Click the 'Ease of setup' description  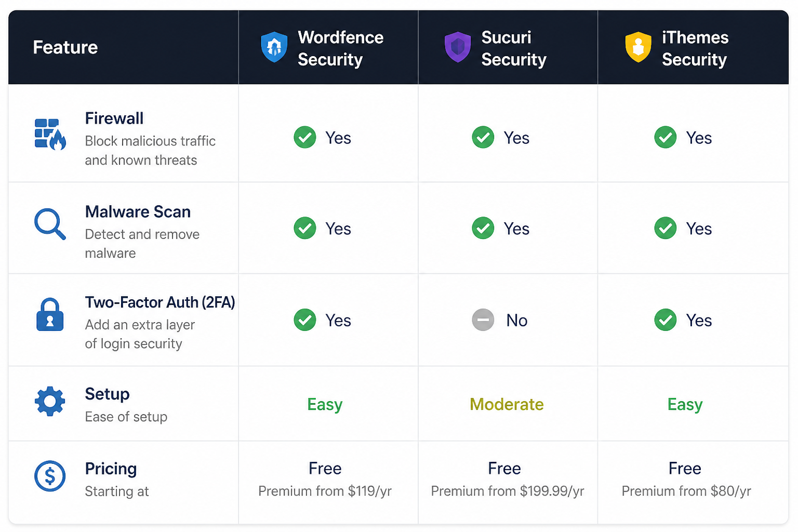pyautogui.click(x=126, y=417)
